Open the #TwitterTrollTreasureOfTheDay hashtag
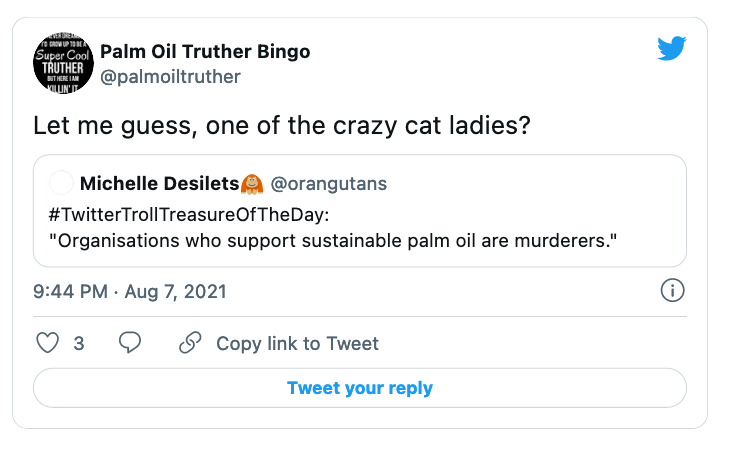This screenshot has height=453, width=732. 180,213
